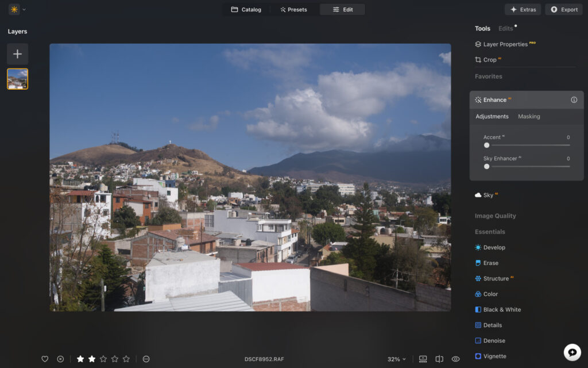
Task: Mark the photo as favorite with the heart
Action: [x=44, y=359]
